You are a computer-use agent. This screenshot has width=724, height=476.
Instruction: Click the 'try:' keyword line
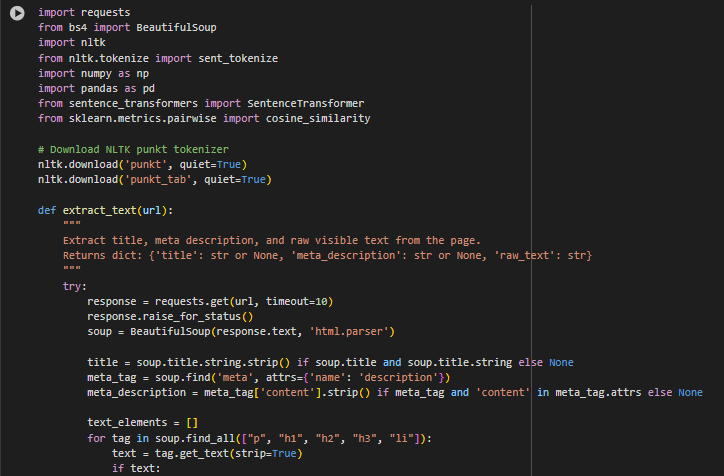[x=75, y=287]
